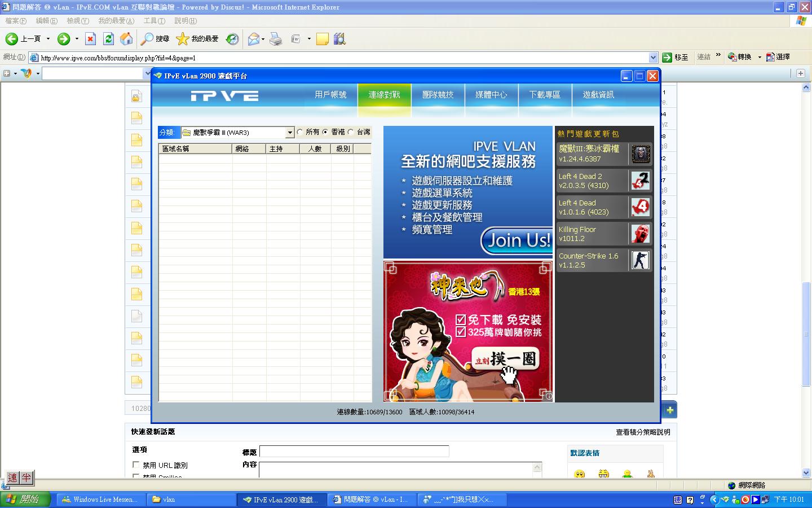
Task: Expand the Forward button history arrow
Action: click(77, 39)
